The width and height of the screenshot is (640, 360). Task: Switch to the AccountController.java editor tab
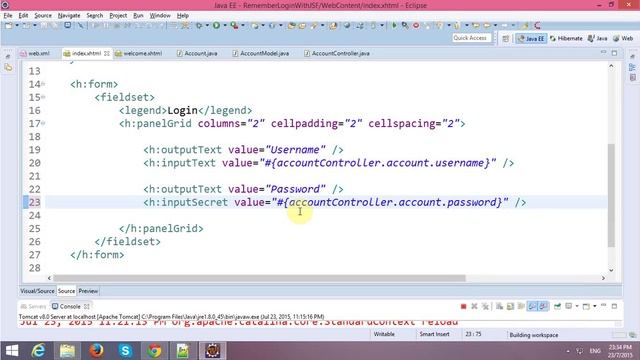pyautogui.click(x=337, y=53)
